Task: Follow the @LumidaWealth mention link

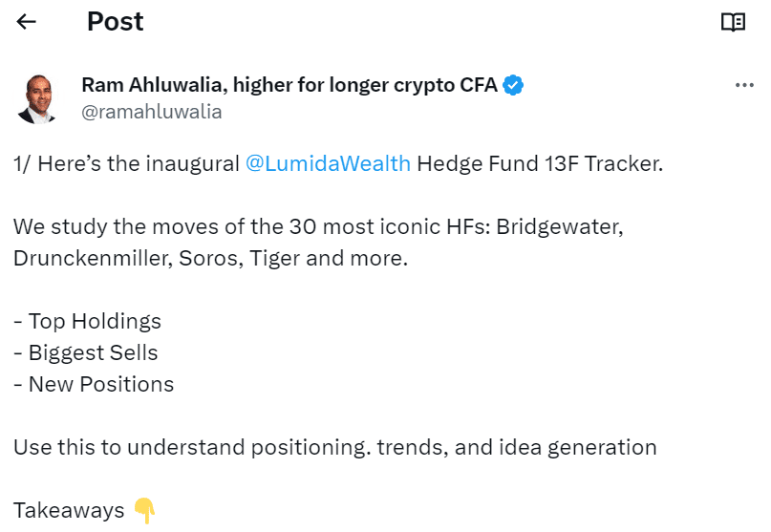Action: click(328, 163)
